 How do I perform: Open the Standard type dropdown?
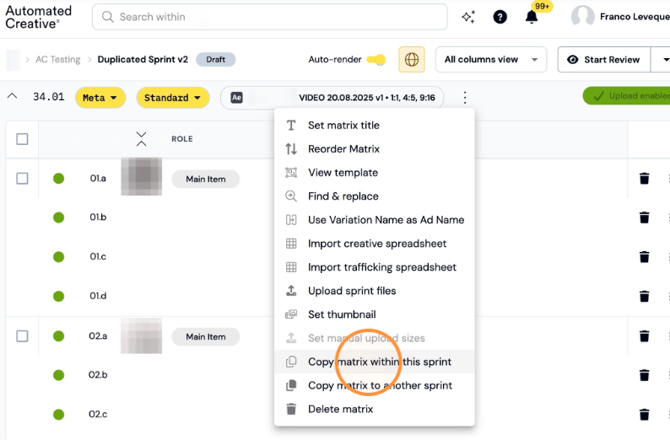(x=173, y=98)
